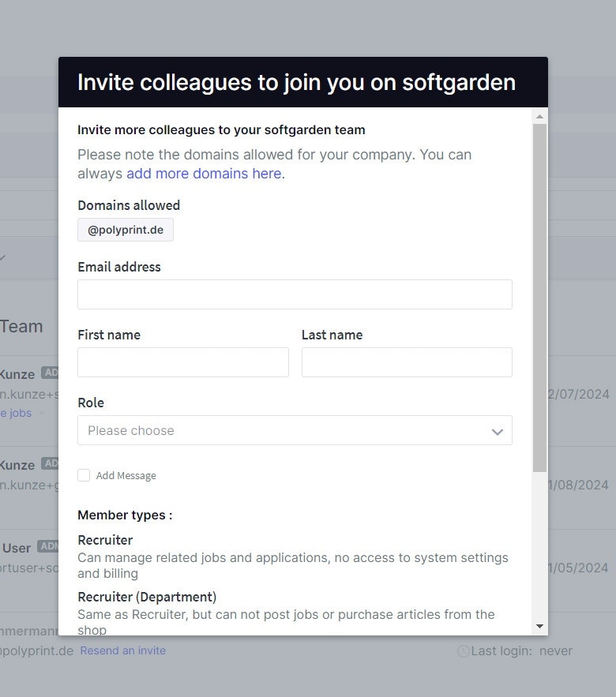Click into the First name field
The width and height of the screenshot is (616, 697).
(x=182, y=362)
